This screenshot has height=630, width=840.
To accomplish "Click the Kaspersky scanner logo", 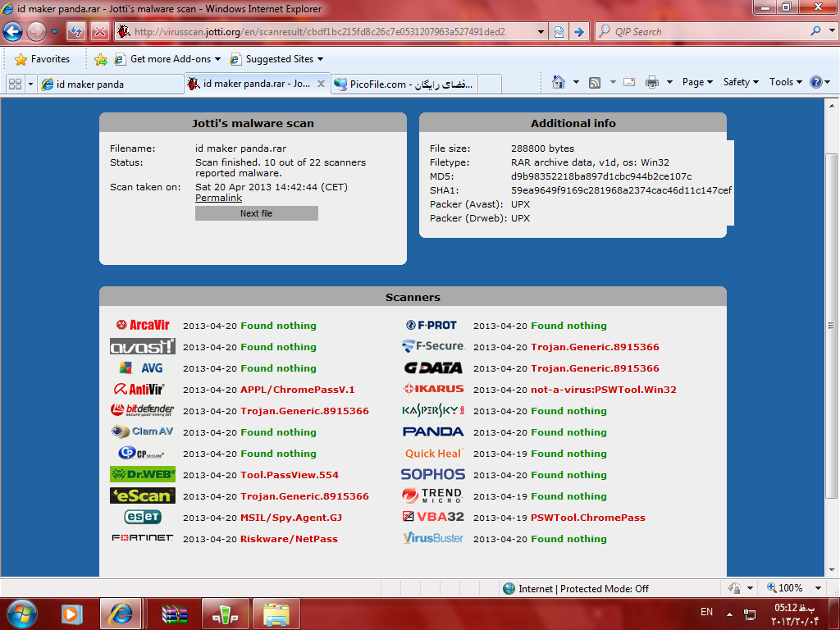I will click(433, 410).
